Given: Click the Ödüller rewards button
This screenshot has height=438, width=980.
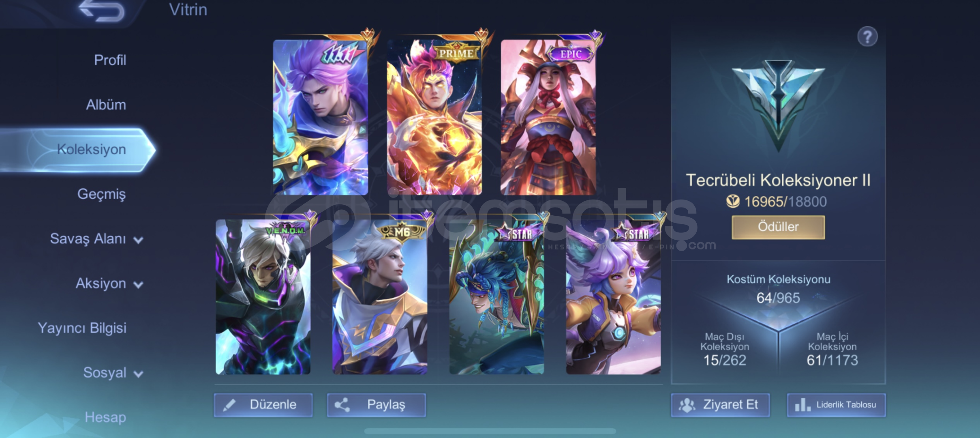Looking at the screenshot, I should point(778,227).
